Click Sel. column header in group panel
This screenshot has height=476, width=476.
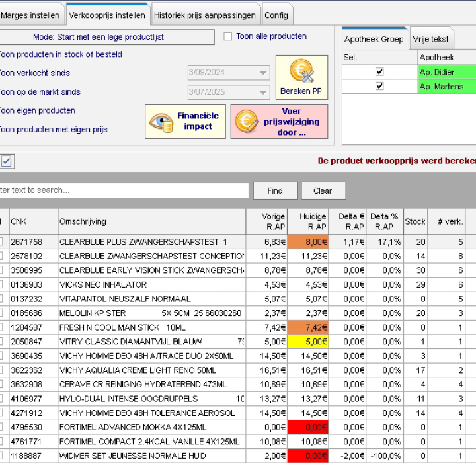click(379, 58)
